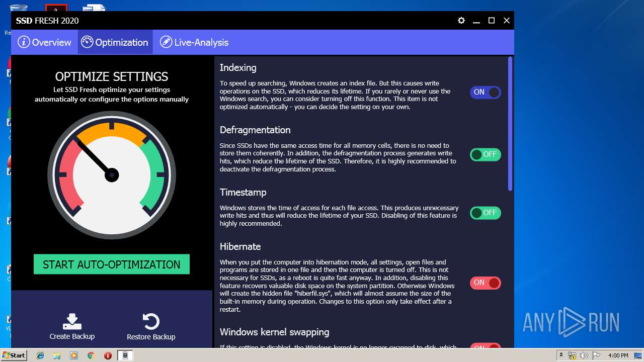Click the Show desktop button
The height and width of the screenshot is (362, 644).
pos(639,355)
